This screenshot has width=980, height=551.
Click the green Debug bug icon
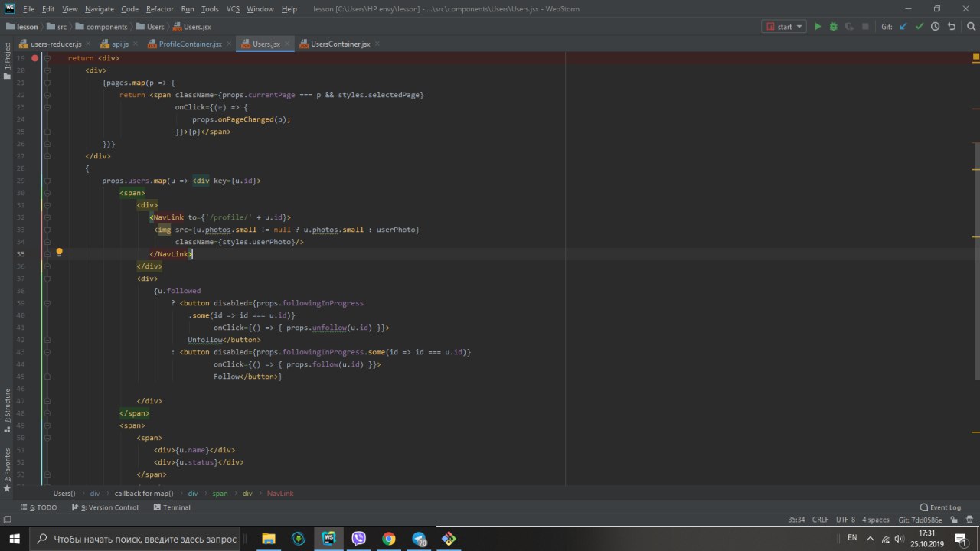click(x=834, y=27)
